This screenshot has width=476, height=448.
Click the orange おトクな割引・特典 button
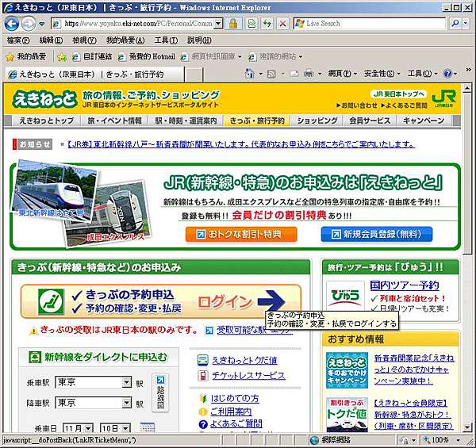241,234
